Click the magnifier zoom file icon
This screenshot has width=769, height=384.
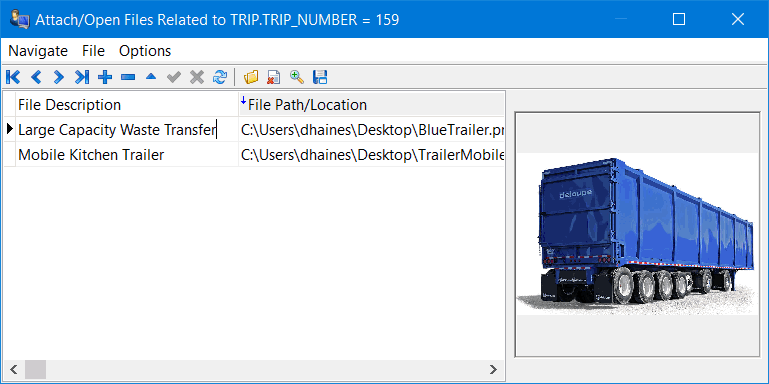(297, 77)
